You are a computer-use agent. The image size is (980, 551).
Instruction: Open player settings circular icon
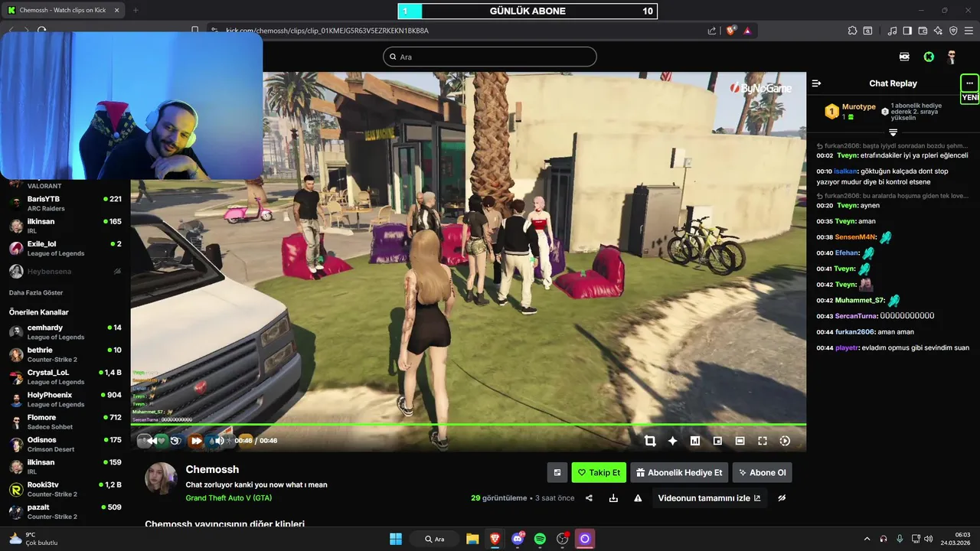tap(785, 441)
